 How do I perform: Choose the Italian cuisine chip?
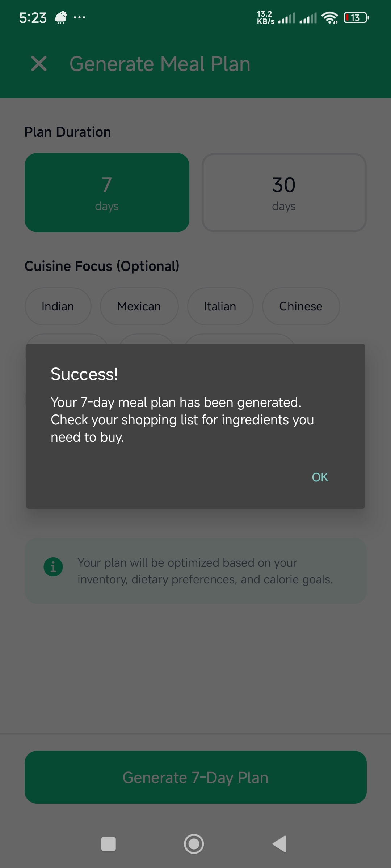click(x=220, y=306)
